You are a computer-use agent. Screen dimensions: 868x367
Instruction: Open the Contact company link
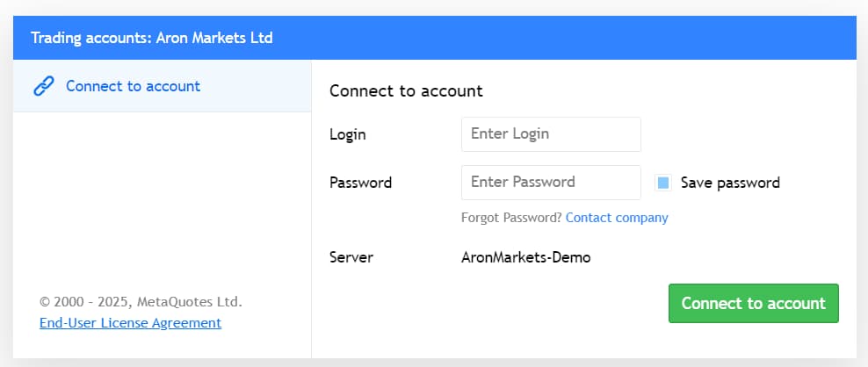(x=617, y=218)
